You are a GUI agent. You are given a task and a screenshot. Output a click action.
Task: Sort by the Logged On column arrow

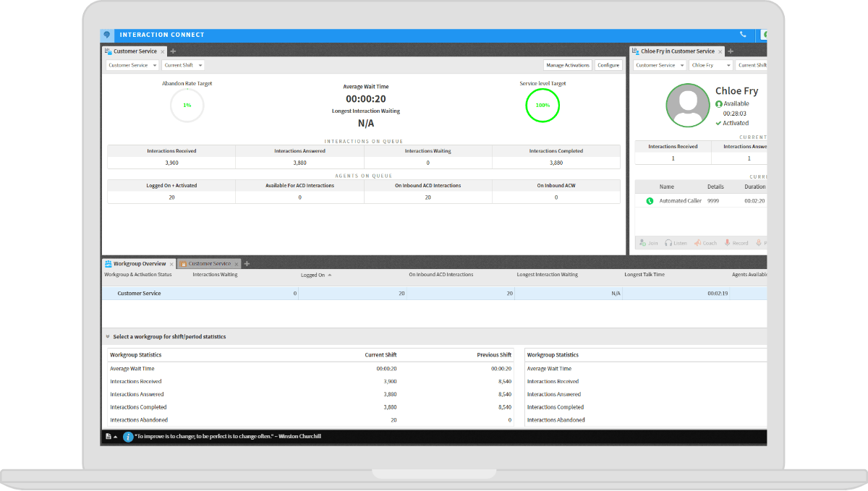[x=330, y=275]
